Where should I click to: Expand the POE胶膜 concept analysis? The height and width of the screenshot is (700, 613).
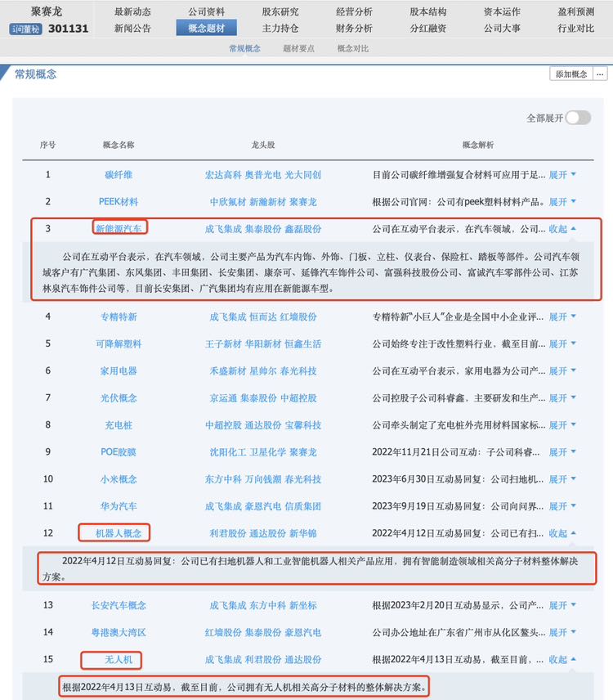click(x=562, y=452)
